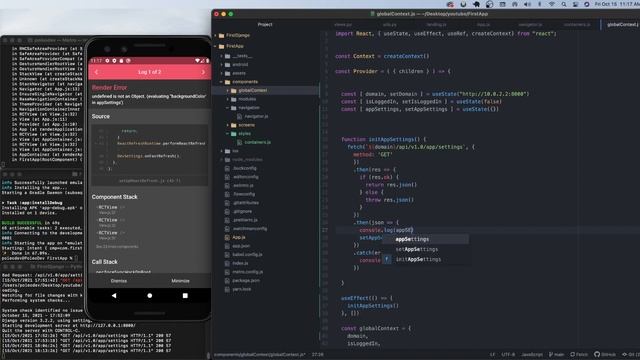Open navigator.js in the project tree

[x=256, y=116]
